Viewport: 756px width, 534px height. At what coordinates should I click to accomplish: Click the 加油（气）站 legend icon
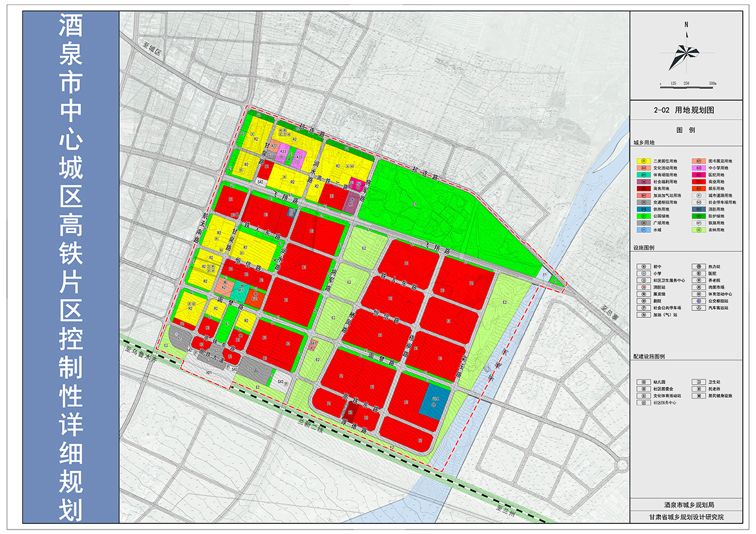click(643, 314)
